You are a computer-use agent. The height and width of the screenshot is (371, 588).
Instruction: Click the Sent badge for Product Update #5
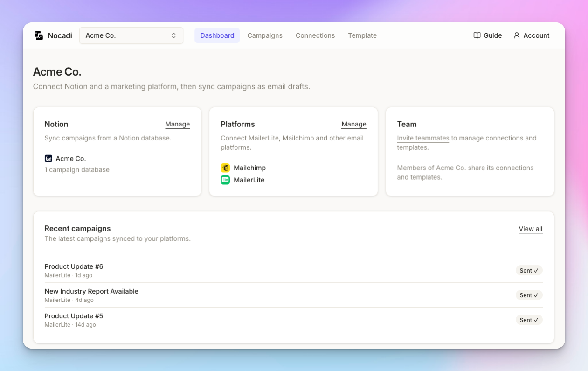[529, 320]
